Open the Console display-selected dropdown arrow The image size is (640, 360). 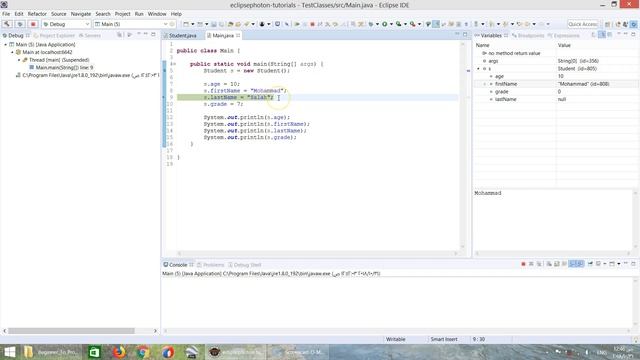coord(605,264)
